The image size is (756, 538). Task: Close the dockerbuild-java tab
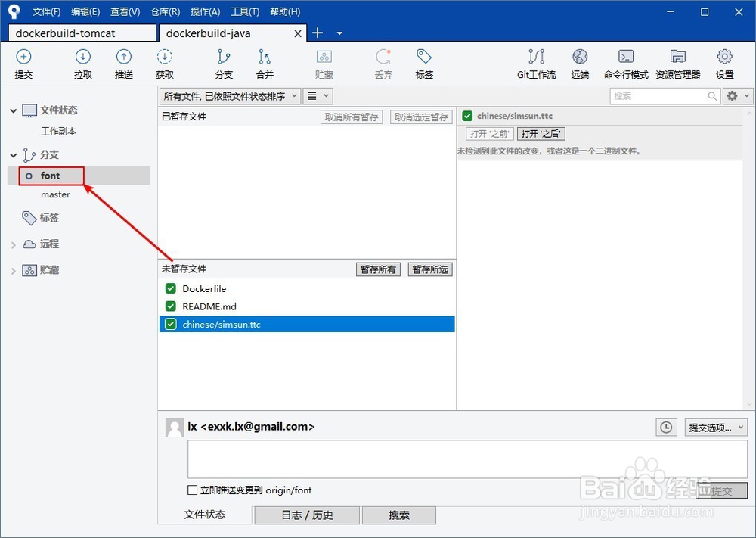pos(298,33)
